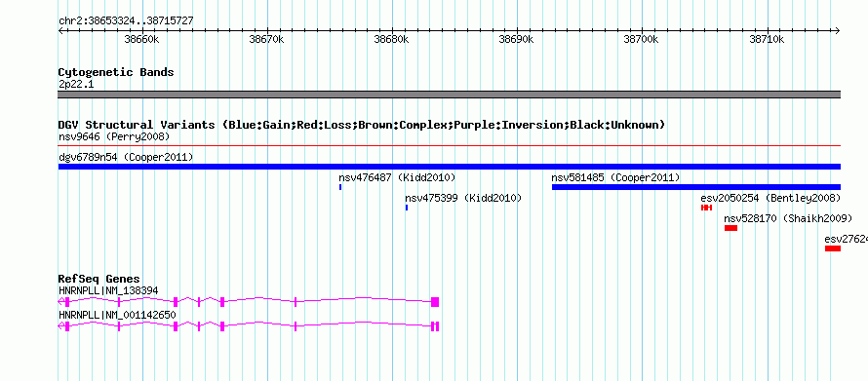Click the nsv9646 (Perry2008) variant label
This screenshot has width=868, height=381.
[x=114, y=136]
